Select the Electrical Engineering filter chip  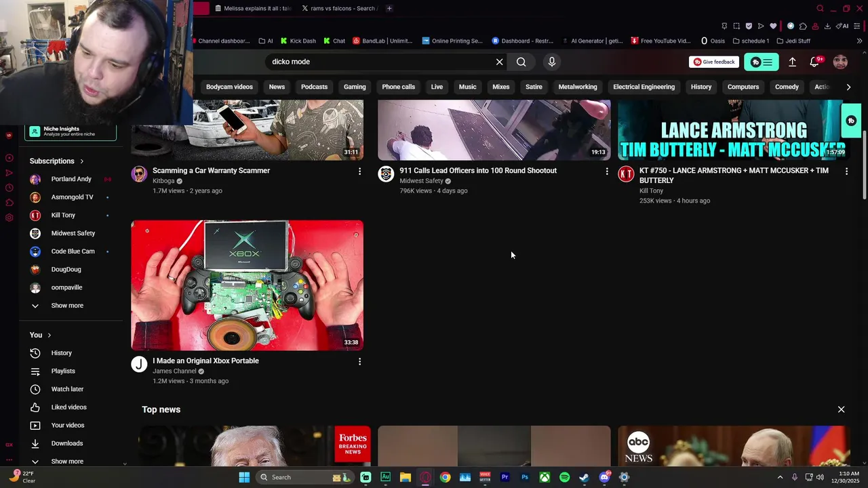[x=644, y=87]
